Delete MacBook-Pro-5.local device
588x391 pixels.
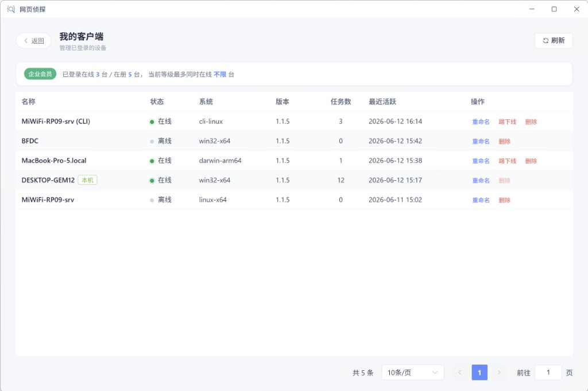pos(531,161)
